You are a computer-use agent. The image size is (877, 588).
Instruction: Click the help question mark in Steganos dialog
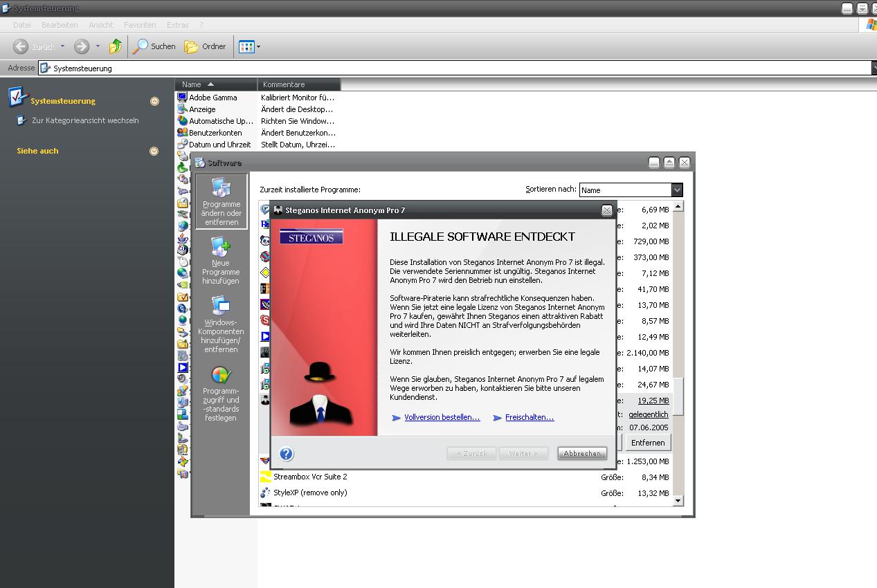[286, 454]
